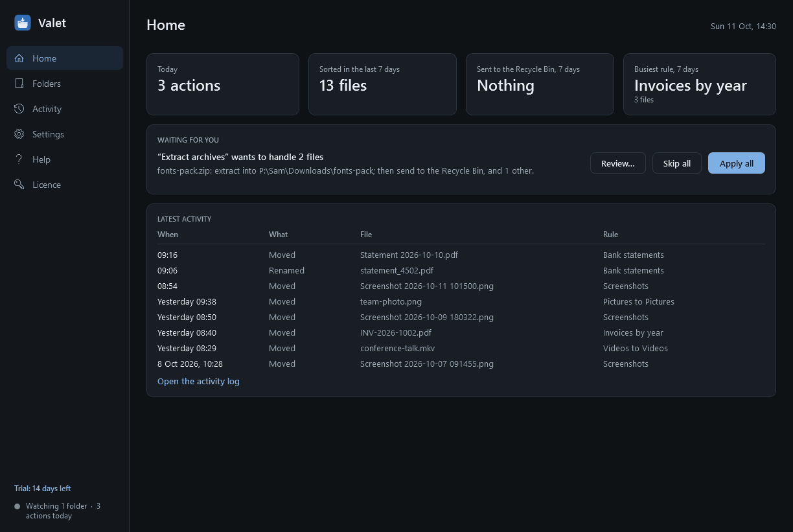Select file statement_4502.pdf
The width and height of the screenshot is (793, 532).
[x=397, y=271]
